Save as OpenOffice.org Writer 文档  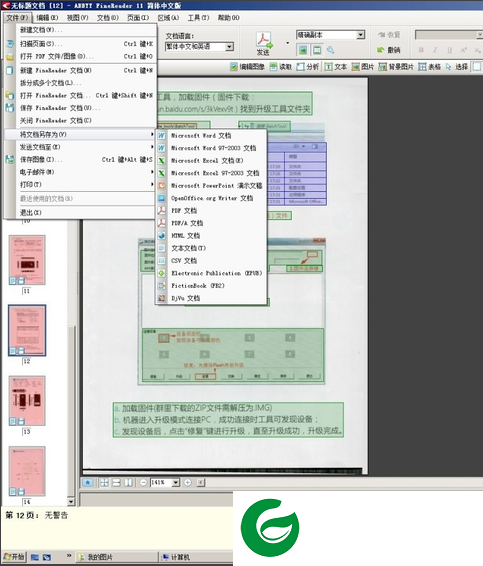point(212,198)
